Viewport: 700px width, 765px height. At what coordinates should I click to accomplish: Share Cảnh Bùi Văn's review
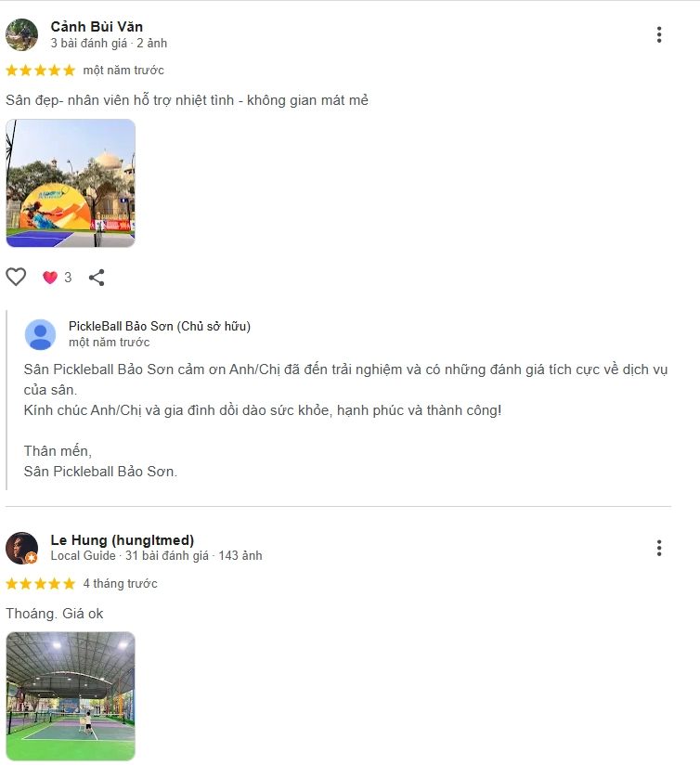click(x=97, y=277)
